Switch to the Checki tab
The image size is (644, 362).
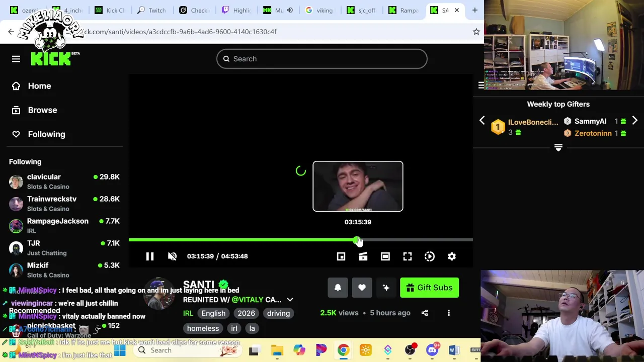(195, 10)
